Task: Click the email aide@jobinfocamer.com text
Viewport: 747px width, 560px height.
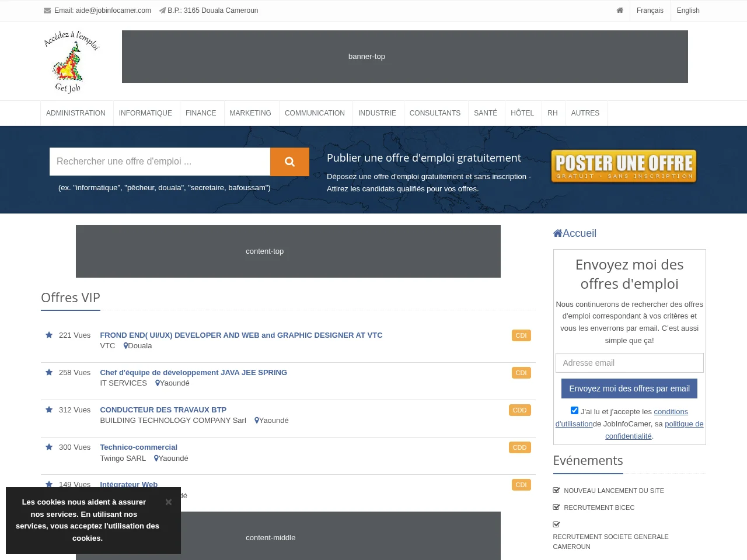Action: pos(113,10)
